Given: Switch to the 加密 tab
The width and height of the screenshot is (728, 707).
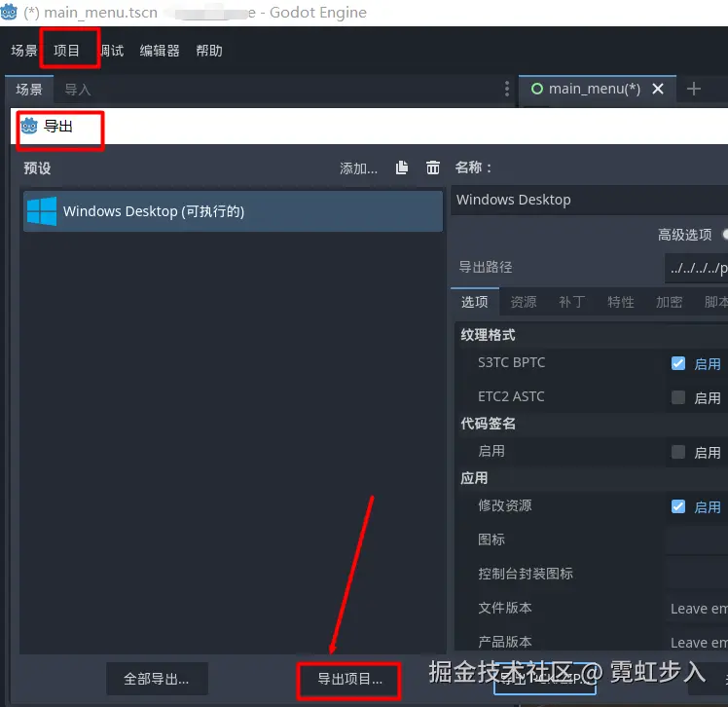Looking at the screenshot, I should [669, 302].
